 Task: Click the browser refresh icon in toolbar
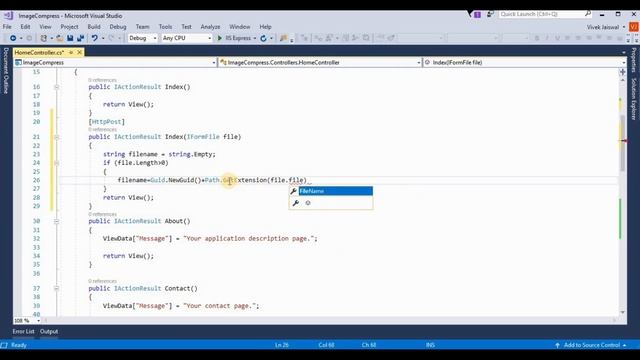click(x=263, y=38)
